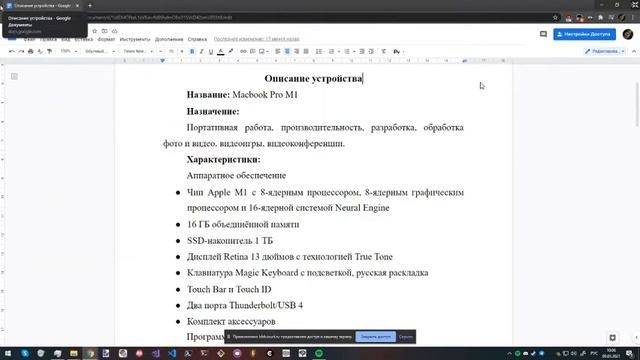Click the decrease font size button
640x360 pixels.
[x=161, y=51]
